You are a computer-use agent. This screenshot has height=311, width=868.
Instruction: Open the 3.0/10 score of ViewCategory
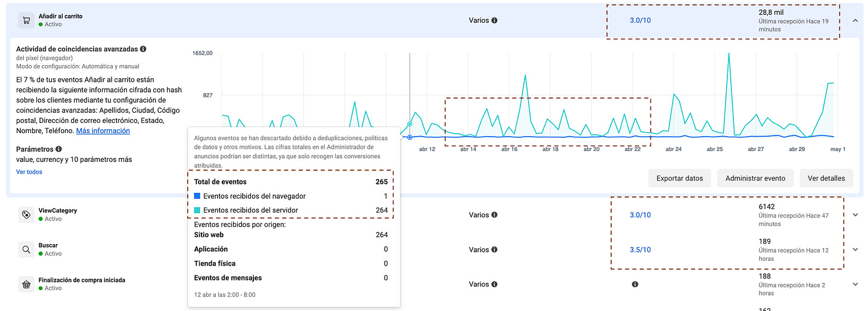[640, 215]
